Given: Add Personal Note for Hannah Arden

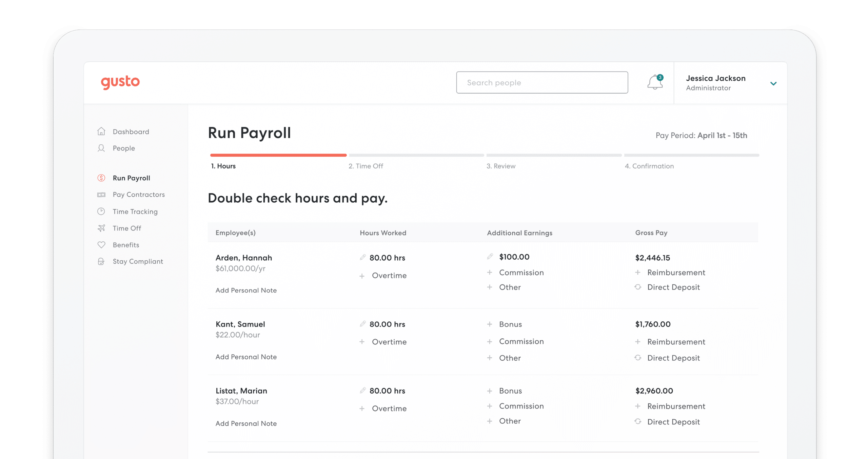Looking at the screenshot, I should click(x=246, y=290).
